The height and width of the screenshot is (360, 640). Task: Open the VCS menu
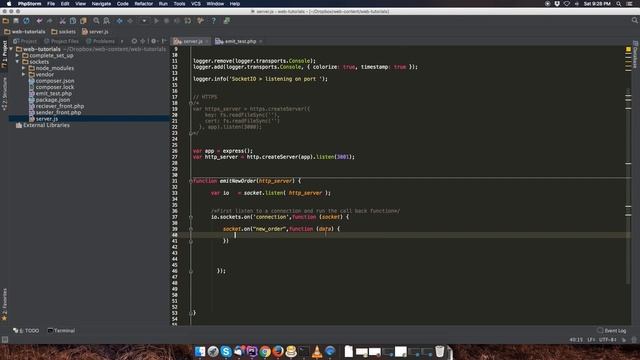[196, 4]
